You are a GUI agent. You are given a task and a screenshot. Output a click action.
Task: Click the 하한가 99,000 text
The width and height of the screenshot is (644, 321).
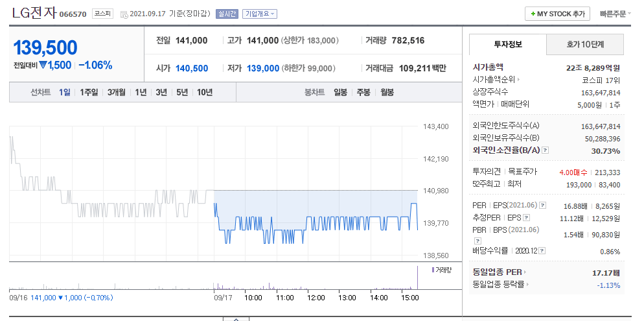pos(308,68)
